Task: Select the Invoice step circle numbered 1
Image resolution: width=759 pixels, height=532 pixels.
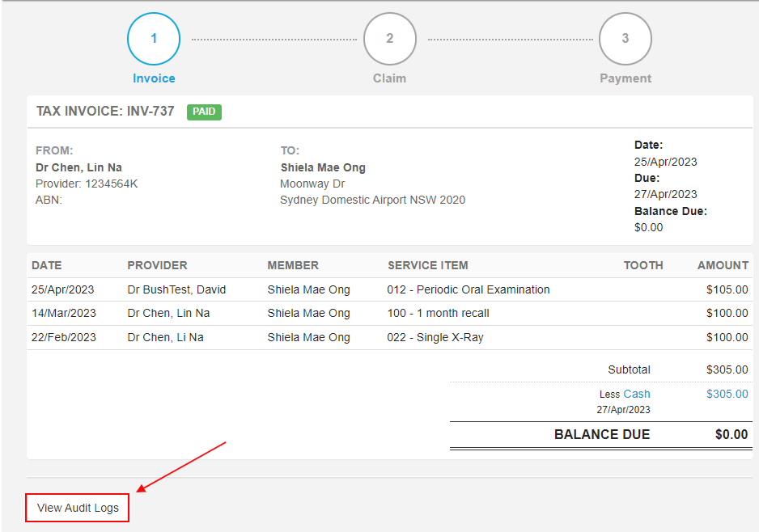Action: pyautogui.click(x=154, y=38)
